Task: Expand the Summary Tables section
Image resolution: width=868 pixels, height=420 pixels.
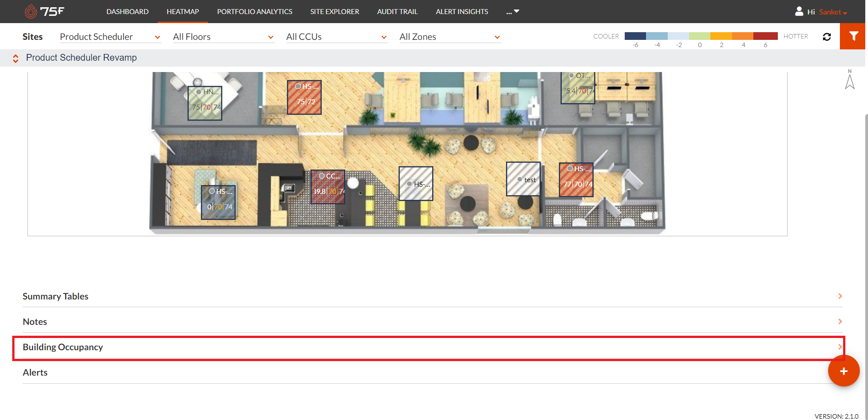Action: [x=432, y=296]
